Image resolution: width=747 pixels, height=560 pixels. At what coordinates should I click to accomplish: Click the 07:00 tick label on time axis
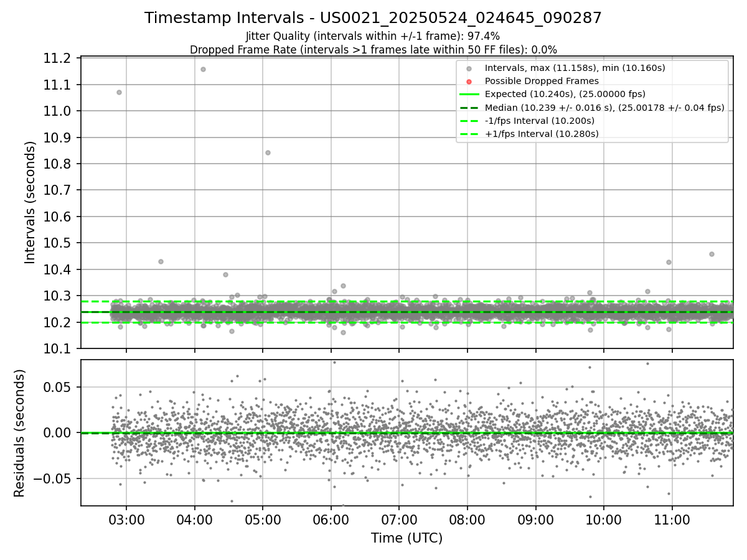[399, 519]
